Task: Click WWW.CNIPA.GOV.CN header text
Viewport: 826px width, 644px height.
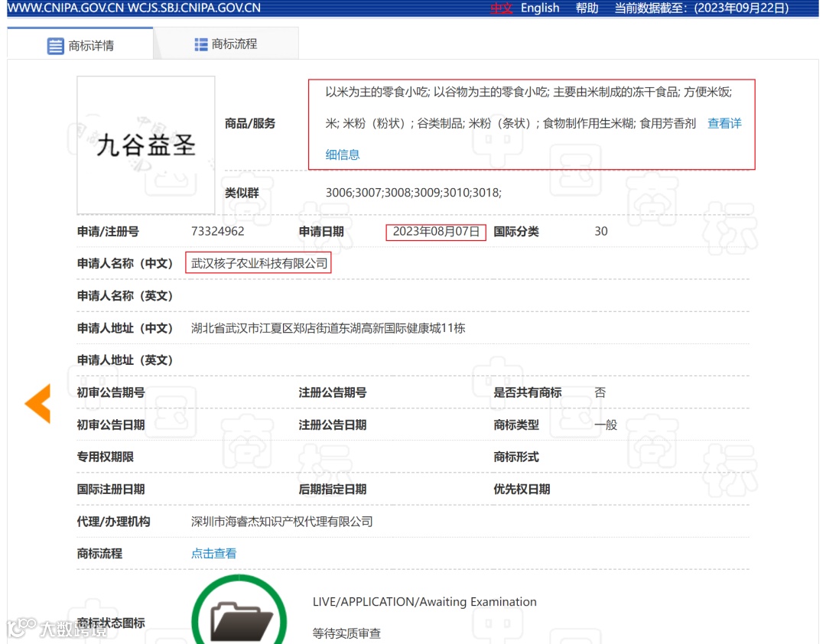Action: (x=66, y=8)
